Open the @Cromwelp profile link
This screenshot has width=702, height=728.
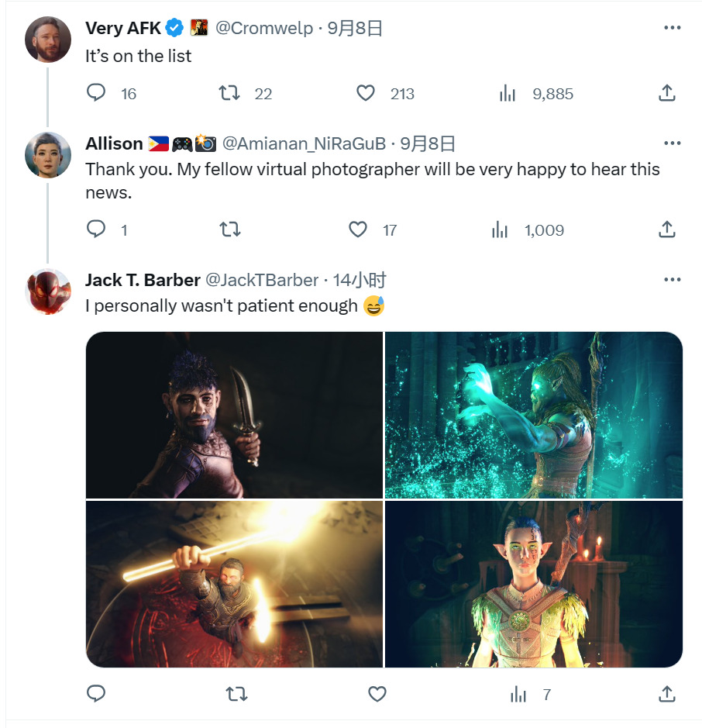(x=263, y=28)
